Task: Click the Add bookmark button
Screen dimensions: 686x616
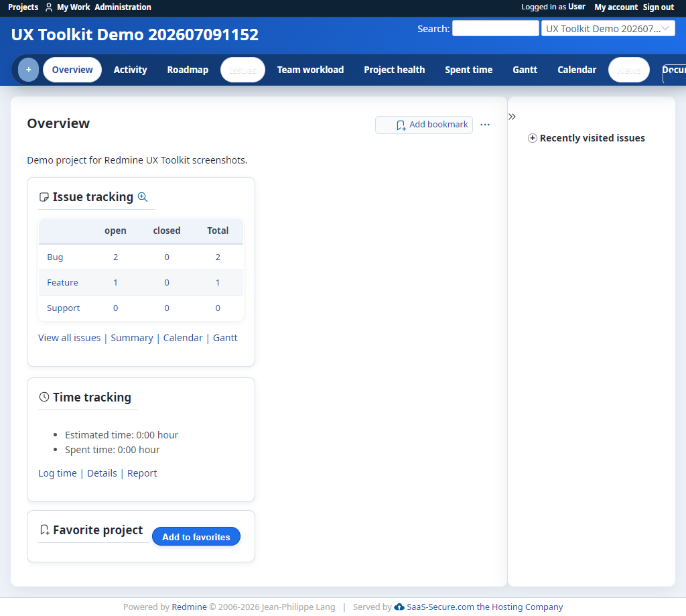Action: click(x=424, y=125)
